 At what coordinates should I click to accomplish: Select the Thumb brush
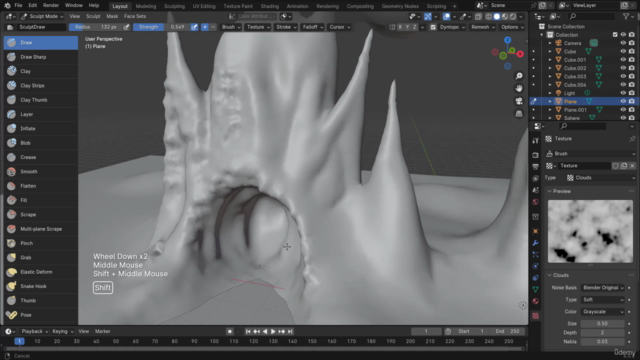pos(41,300)
